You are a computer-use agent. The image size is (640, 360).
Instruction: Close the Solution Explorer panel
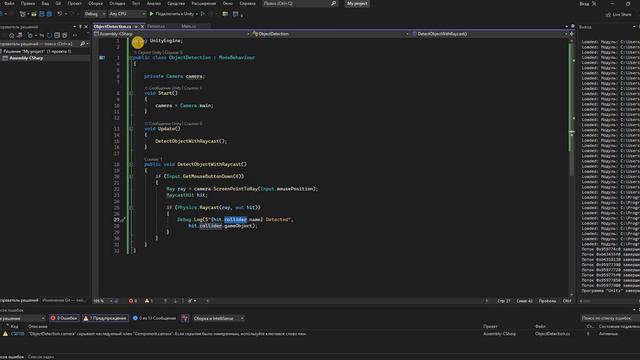pos(86,27)
